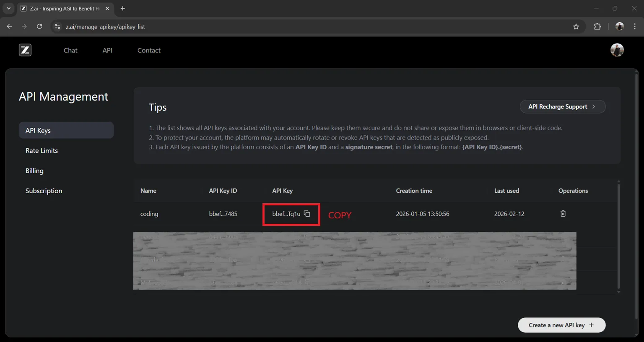Copy the highlighted coding API key
Image resolution: width=644 pixels, height=342 pixels.
pos(307,214)
